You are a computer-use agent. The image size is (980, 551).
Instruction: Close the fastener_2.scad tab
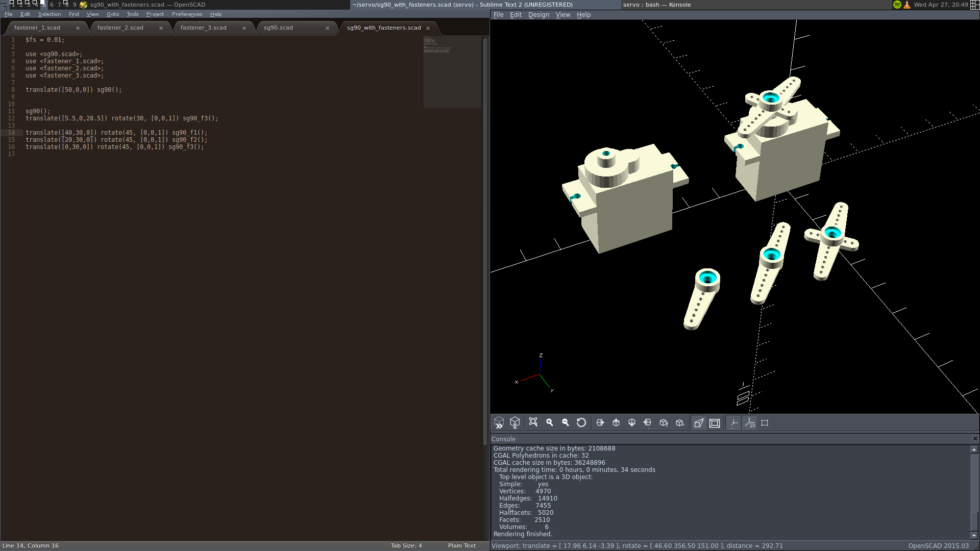click(161, 28)
